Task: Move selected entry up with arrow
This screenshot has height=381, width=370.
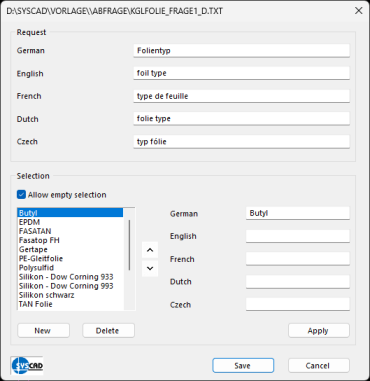Action: click(150, 250)
